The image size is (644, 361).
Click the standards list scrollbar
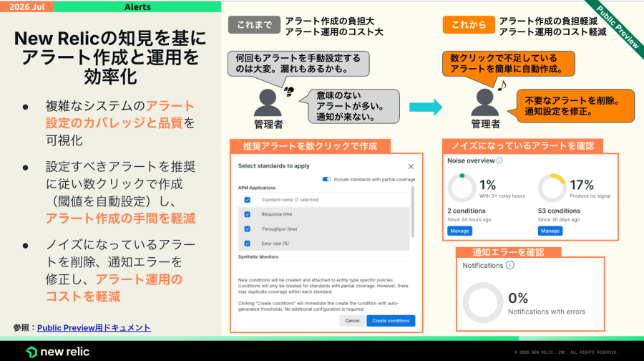[x=412, y=212]
